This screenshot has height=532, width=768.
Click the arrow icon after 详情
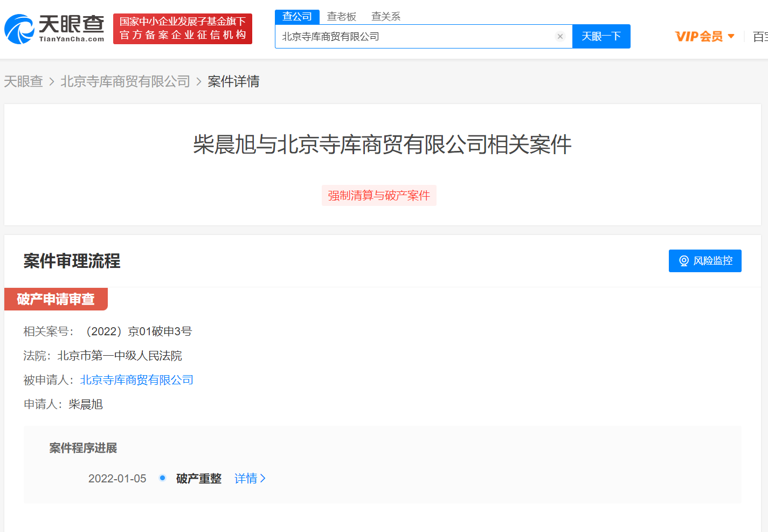(263, 478)
